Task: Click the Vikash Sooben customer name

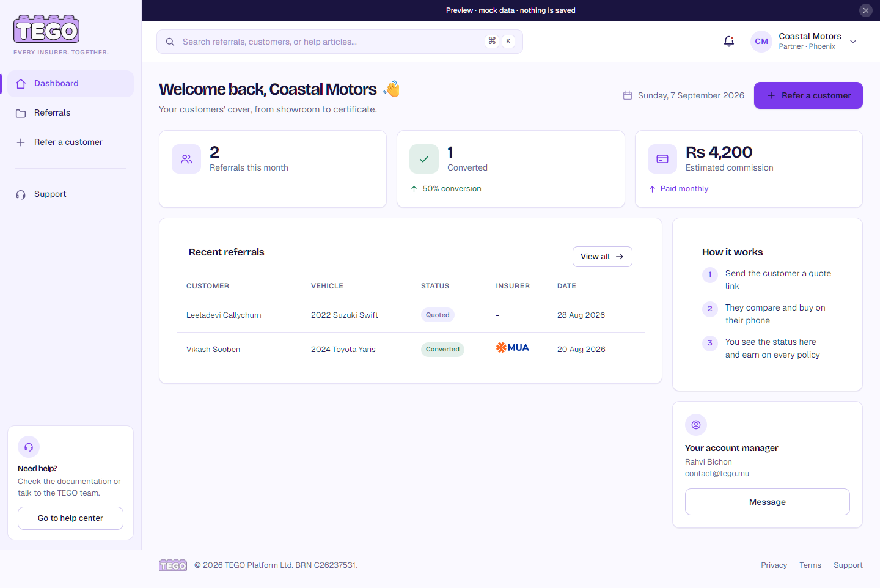Action: pos(213,350)
